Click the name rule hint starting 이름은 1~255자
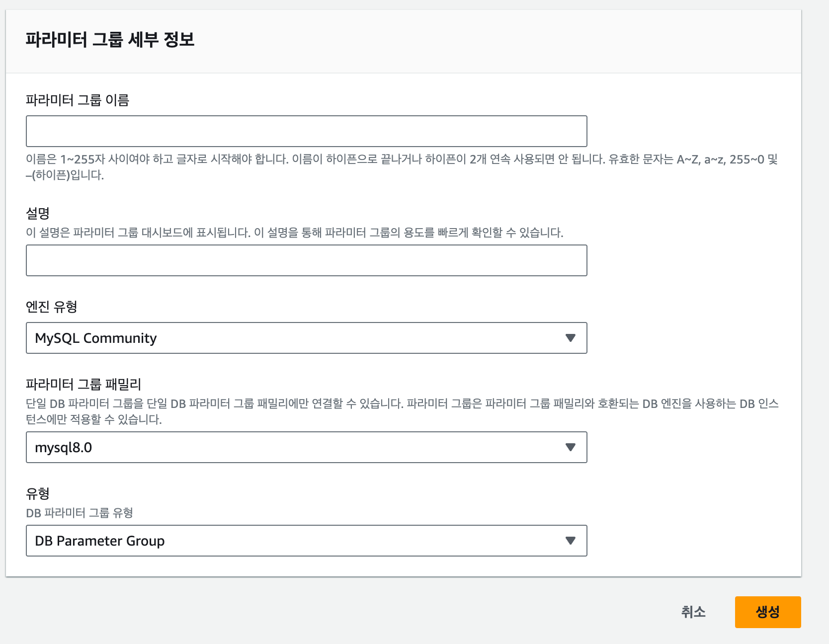Viewport: 829px width, 644px height. 402,167
